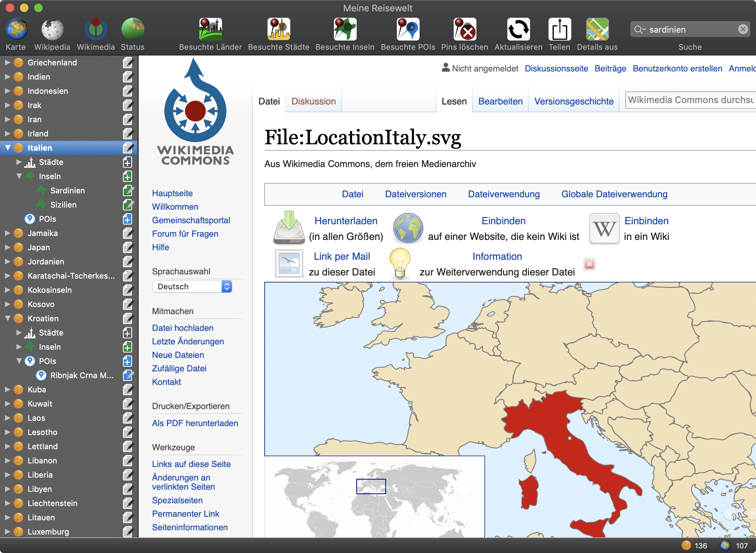Switch to the Diskussion tab
This screenshot has height=553, width=756.
point(313,101)
